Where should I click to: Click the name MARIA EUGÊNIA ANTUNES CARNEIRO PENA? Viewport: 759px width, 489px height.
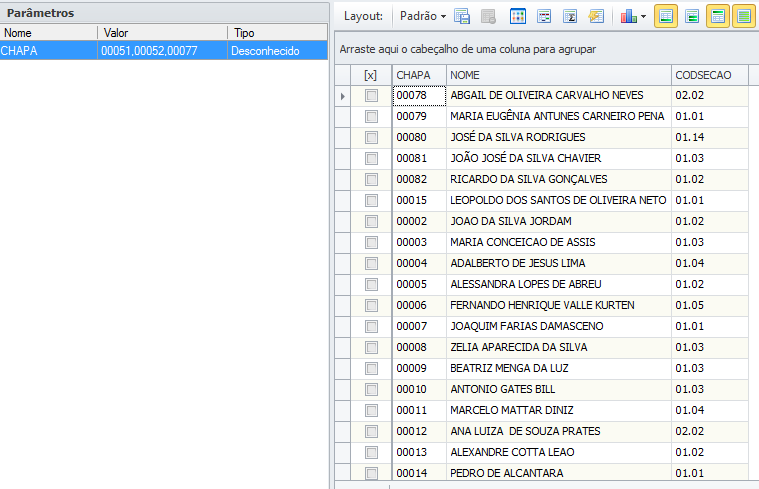(557, 116)
